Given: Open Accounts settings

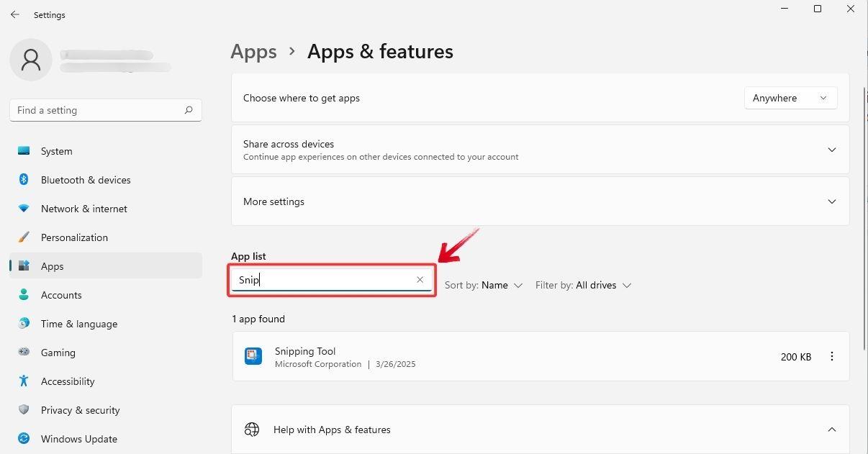Looking at the screenshot, I should 61,295.
